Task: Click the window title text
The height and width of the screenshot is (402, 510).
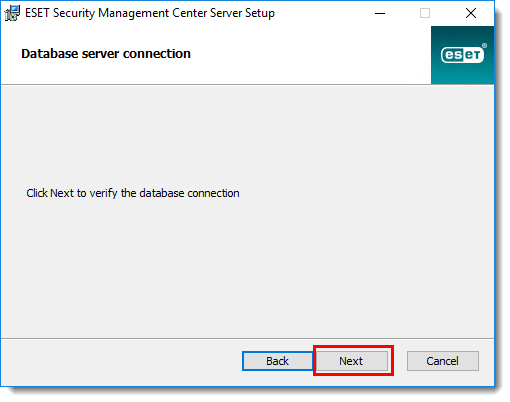Action: point(150,13)
